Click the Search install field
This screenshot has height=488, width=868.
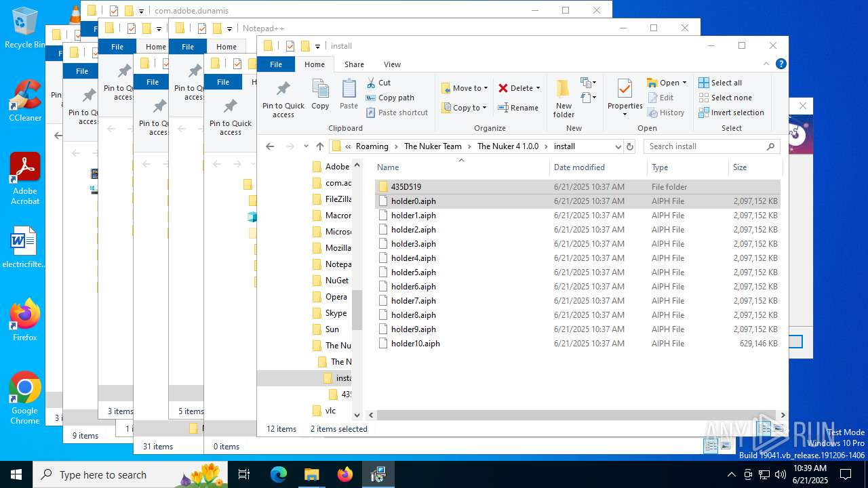point(711,146)
